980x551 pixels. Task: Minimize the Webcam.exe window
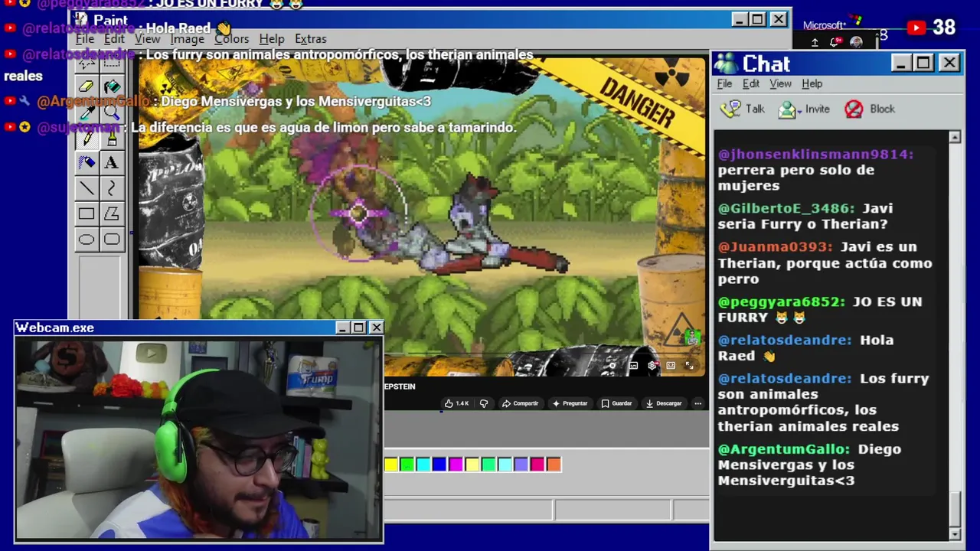[x=342, y=328]
